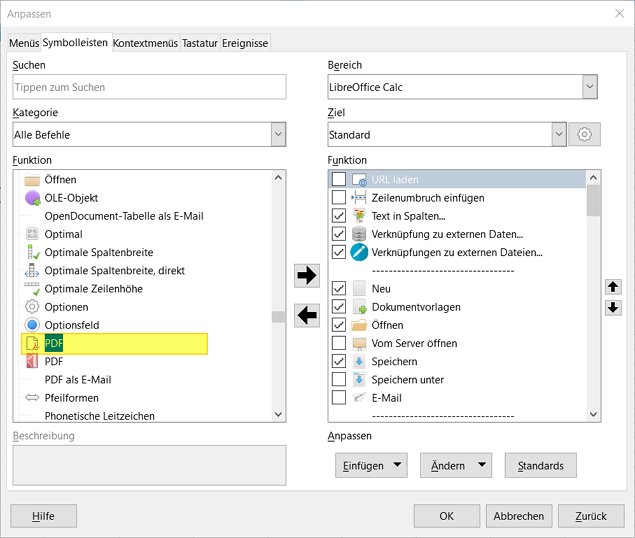The image size is (635, 538).
Task: Uncheck the Text in Spalten checkbox
Action: pos(339,216)
